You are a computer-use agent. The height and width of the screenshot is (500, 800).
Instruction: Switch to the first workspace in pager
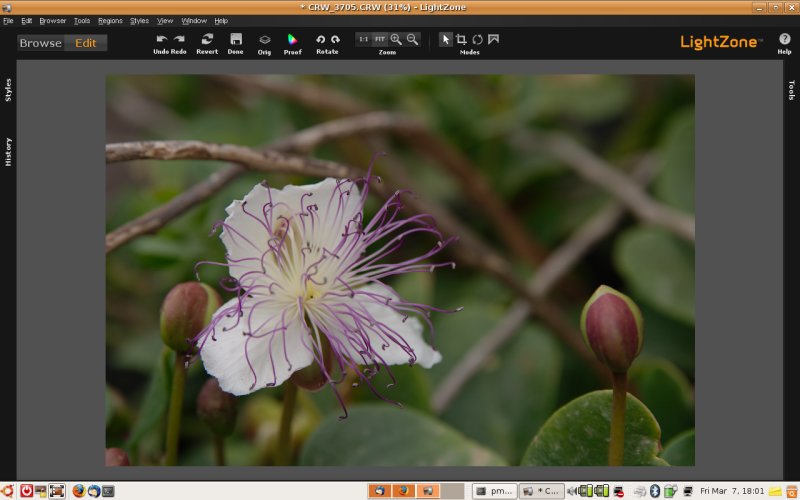(x=380, y=491)
